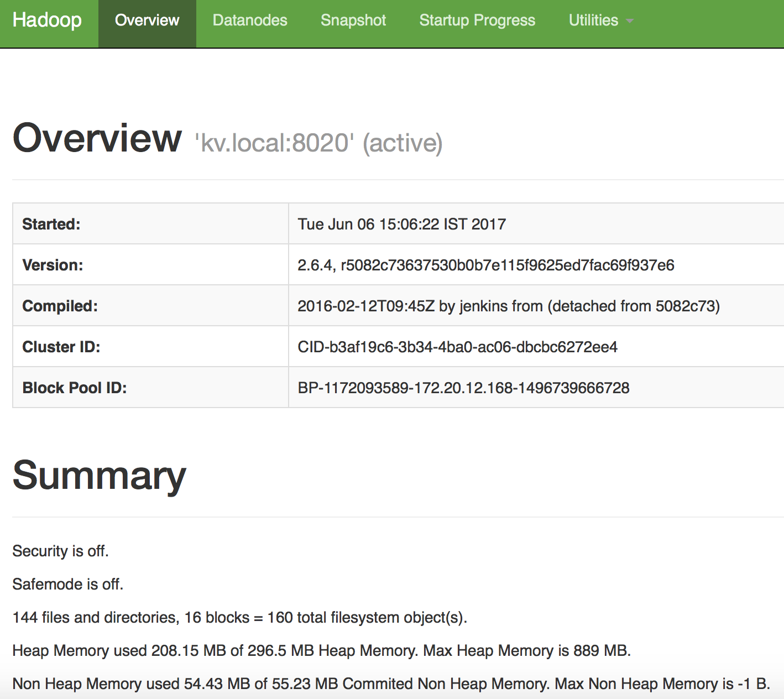Select the compiled value 2016-02-12T09:45Z by jenkins

(x=509, y=306)
